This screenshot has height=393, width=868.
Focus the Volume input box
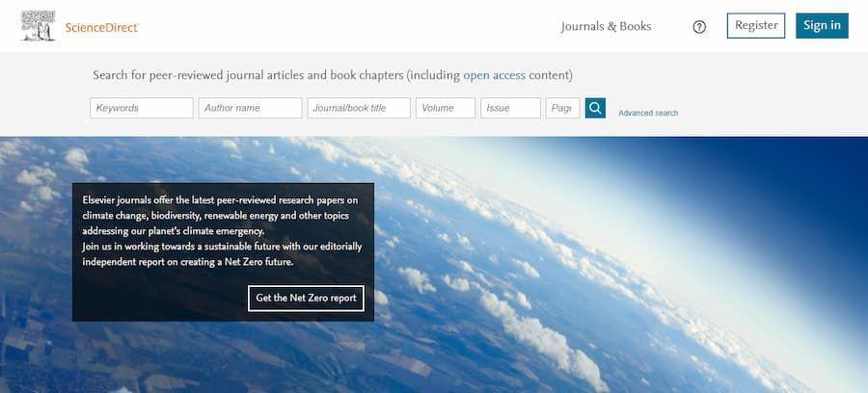coord(446,108)
